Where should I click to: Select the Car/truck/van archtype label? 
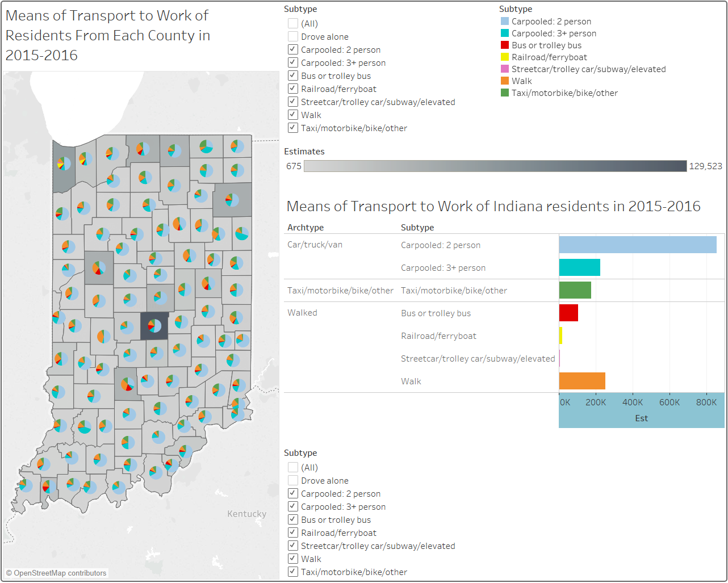[315, 245]
